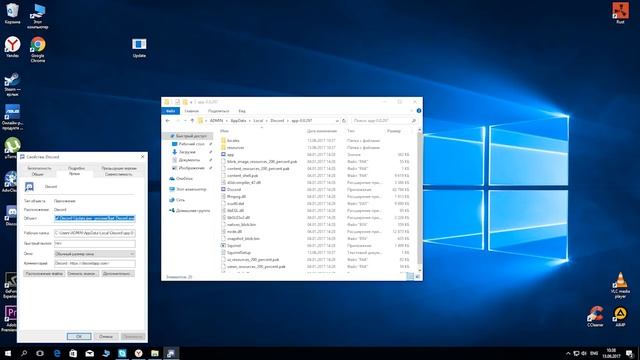640x360 pixels.
Task: Click the Back arrow in Explorer
Action: pos(168,121)
